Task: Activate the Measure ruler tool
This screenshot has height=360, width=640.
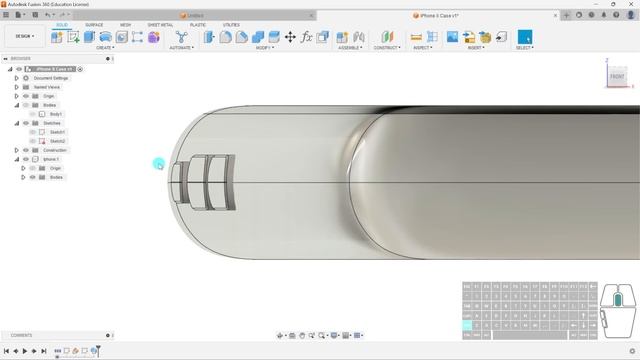Action: click(416, 37)
